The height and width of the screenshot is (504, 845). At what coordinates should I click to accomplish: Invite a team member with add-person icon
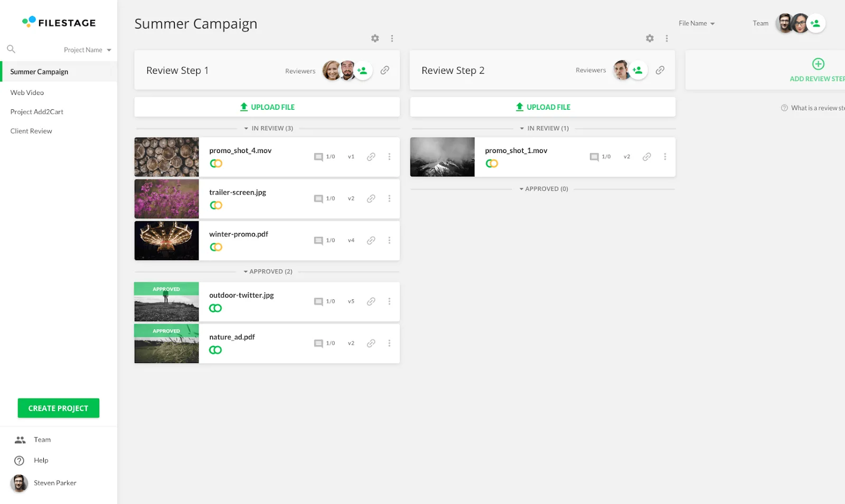click(816, 23)
